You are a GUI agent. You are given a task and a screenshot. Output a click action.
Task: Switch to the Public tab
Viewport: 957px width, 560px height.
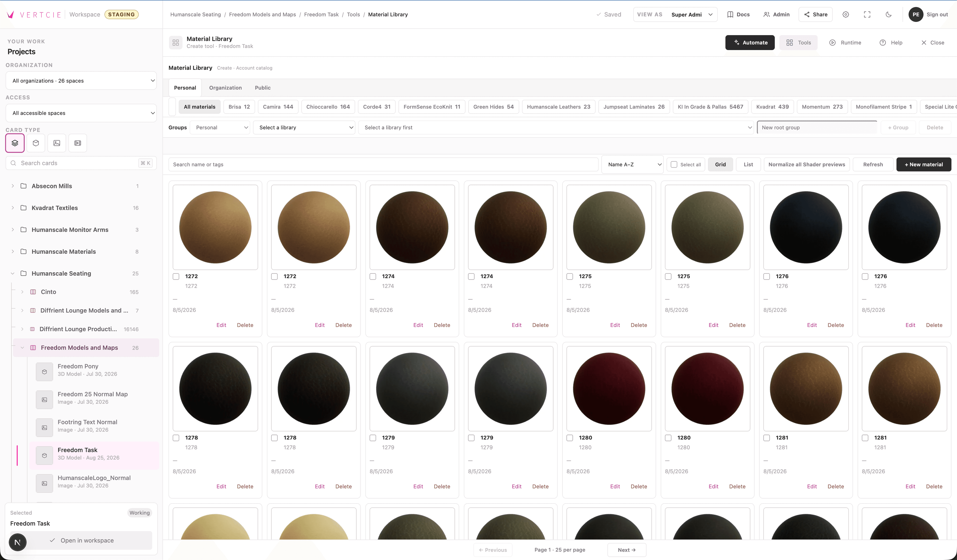click(x=263, y=88)
